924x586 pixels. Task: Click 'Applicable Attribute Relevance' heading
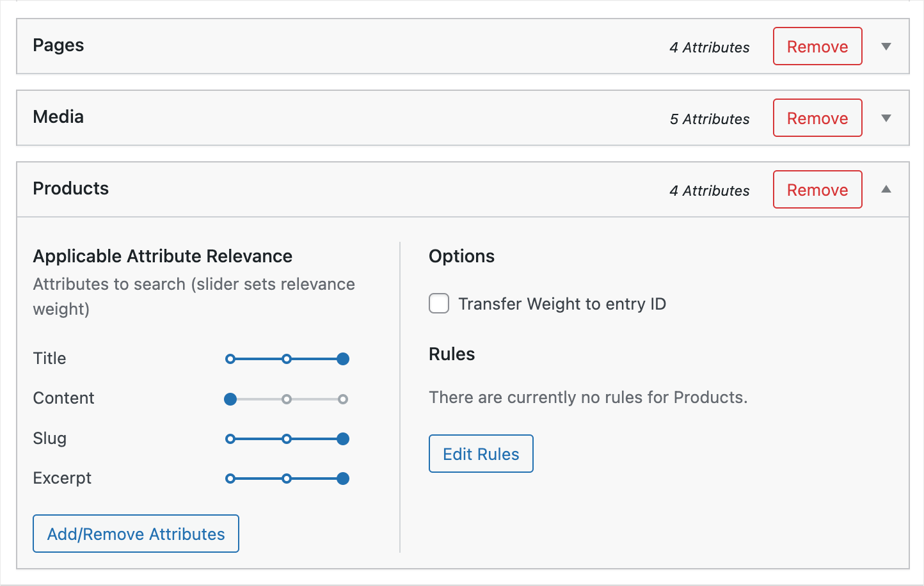163,257
